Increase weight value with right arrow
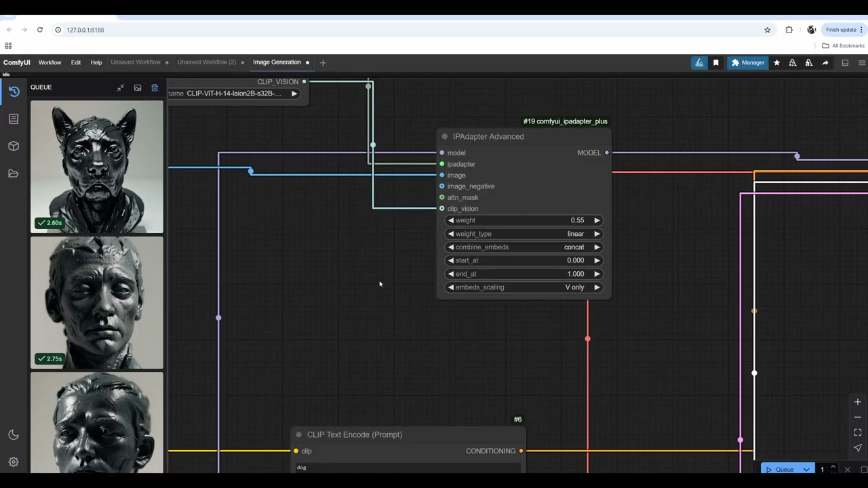Viewport: 868px width, 488px height. click(x=597, y=220)
